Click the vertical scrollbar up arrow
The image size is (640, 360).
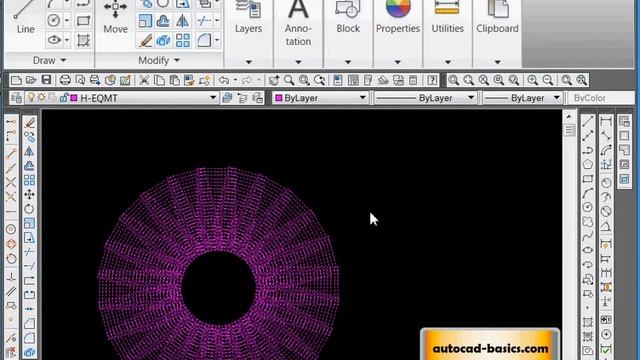[x=569, y=117]
